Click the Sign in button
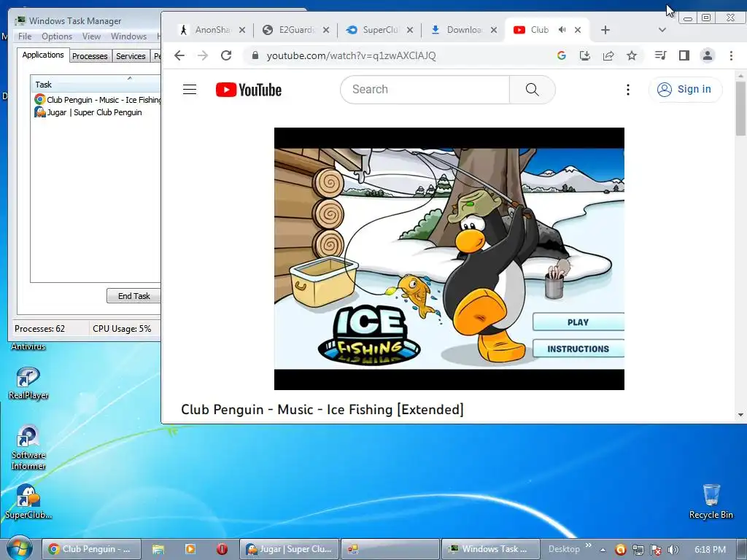Image resolution: width=747 pixels, height=560 pixels. click(685, 90)
